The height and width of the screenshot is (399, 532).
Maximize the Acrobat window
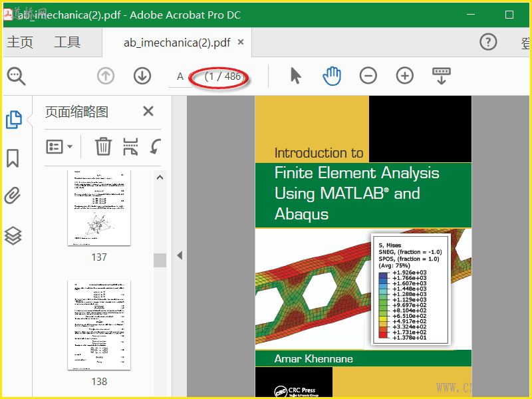coord(509,15)
